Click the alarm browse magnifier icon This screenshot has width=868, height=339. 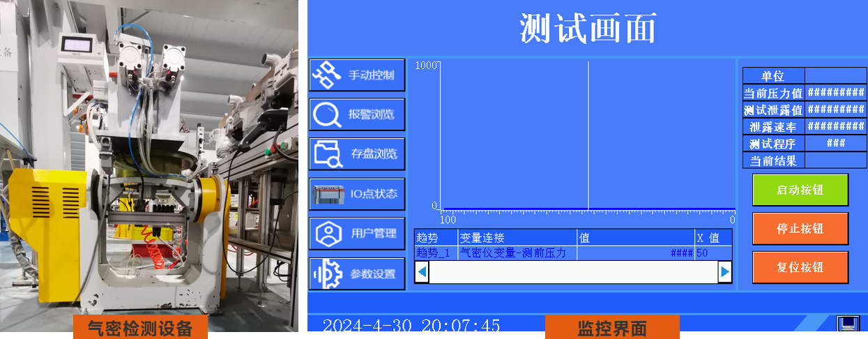[x=326, y=114]
